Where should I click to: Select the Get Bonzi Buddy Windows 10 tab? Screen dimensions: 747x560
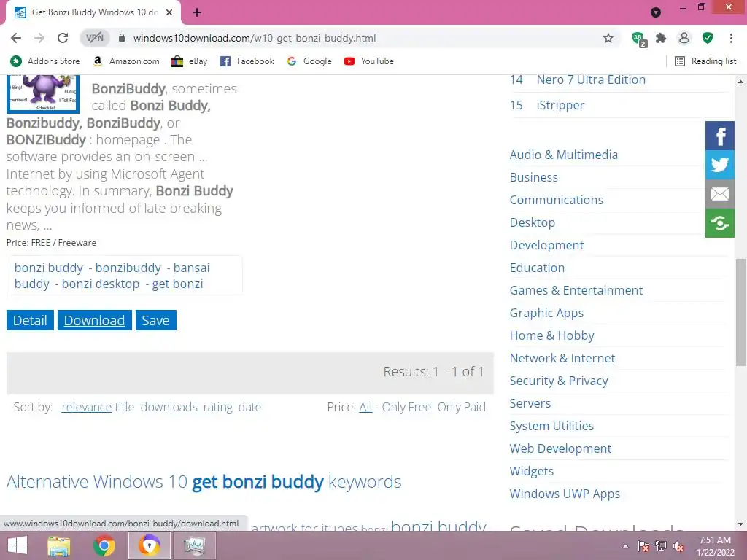(93, 12)
